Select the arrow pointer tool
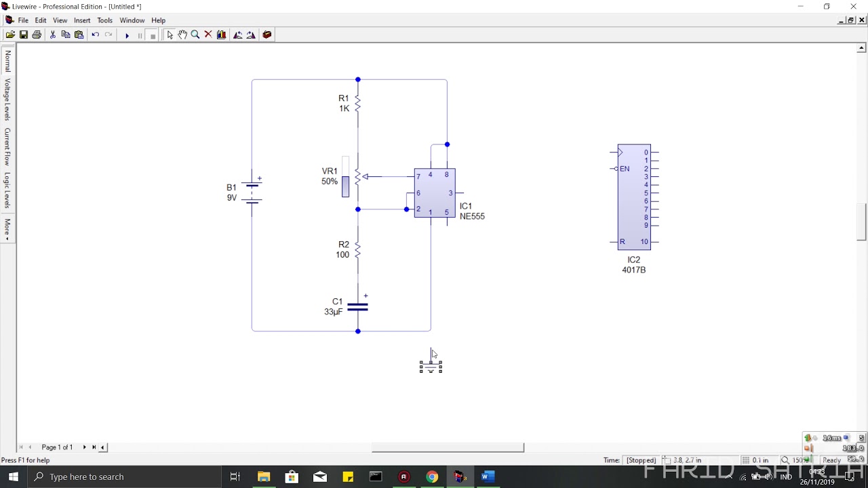 pos(170,35)
